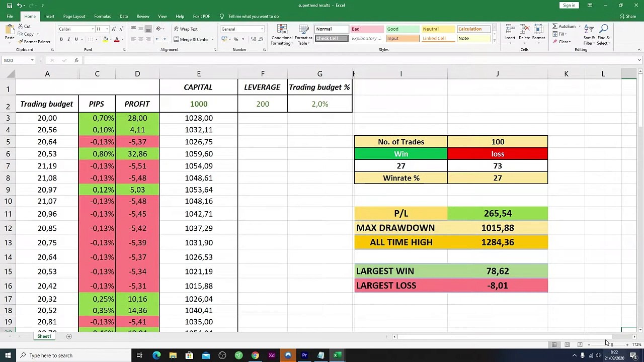Image resolution: width=644 pixels, height=362 pixels.
Task: Open the Insert ribbon tab
Action: (x=49, y=16)
